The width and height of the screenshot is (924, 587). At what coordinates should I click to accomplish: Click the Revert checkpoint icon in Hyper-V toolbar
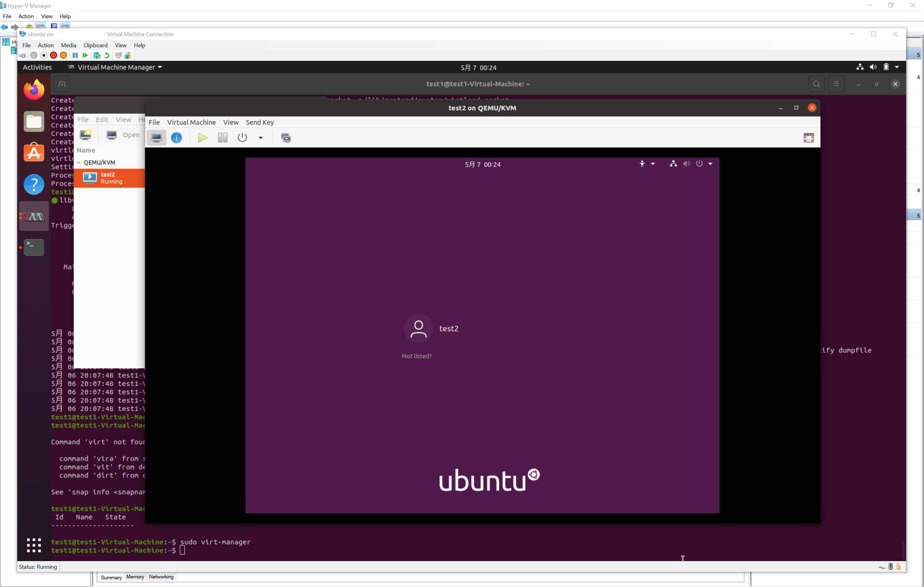point(107,55)
